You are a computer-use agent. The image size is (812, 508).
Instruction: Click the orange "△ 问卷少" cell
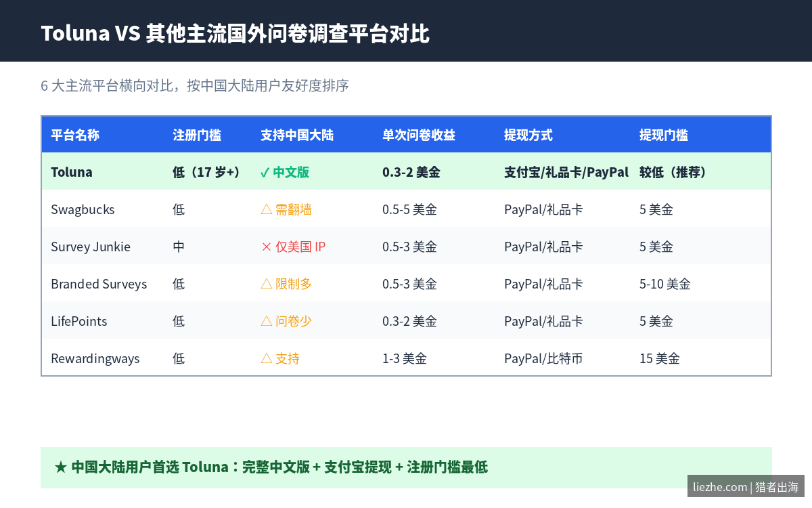pyautogui.click(x=286, y=321)
